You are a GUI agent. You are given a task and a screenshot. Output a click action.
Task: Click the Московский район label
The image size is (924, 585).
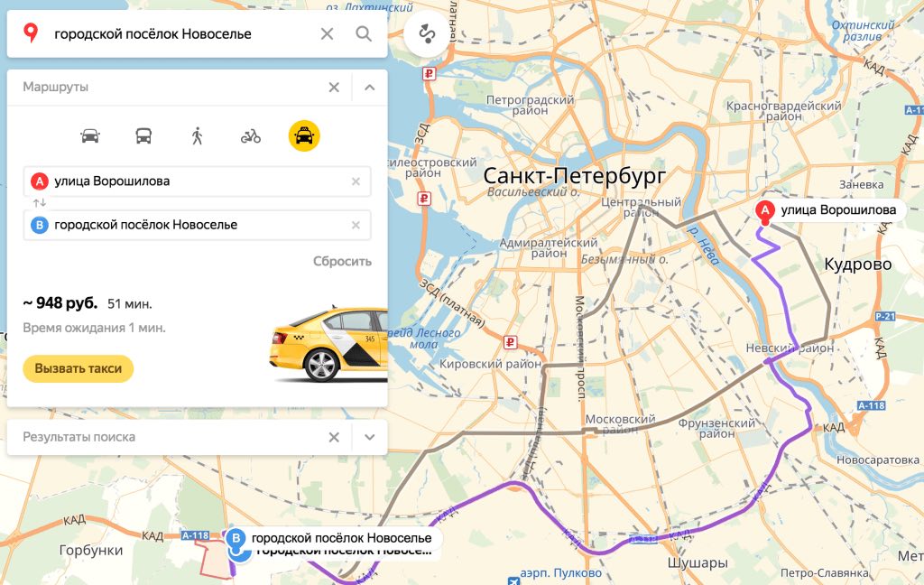click(620, 424)
